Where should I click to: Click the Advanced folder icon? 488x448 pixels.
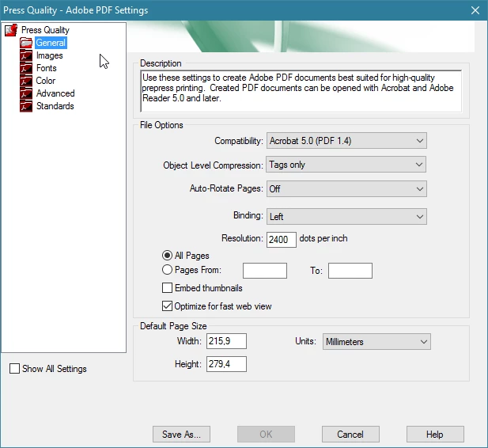click(26, 93)
